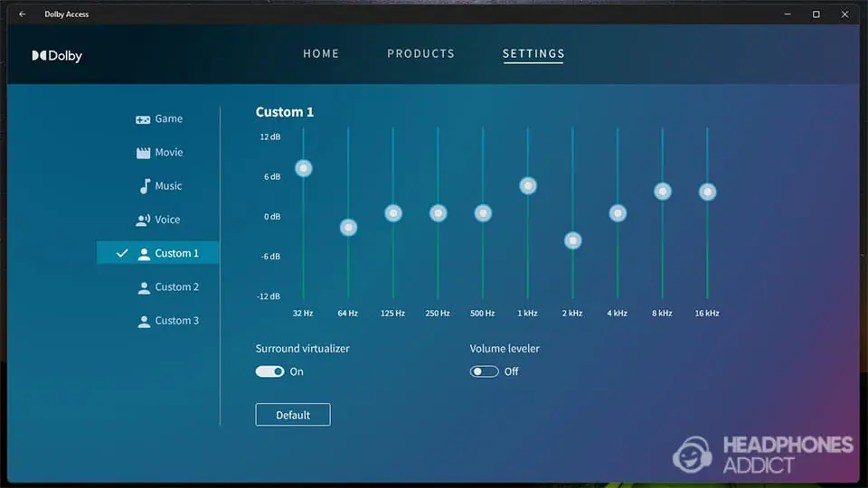The height and width of the screenshot is (488, 868).
Task: Click the 32 Hz slider knob
Action: pos(304,168)
